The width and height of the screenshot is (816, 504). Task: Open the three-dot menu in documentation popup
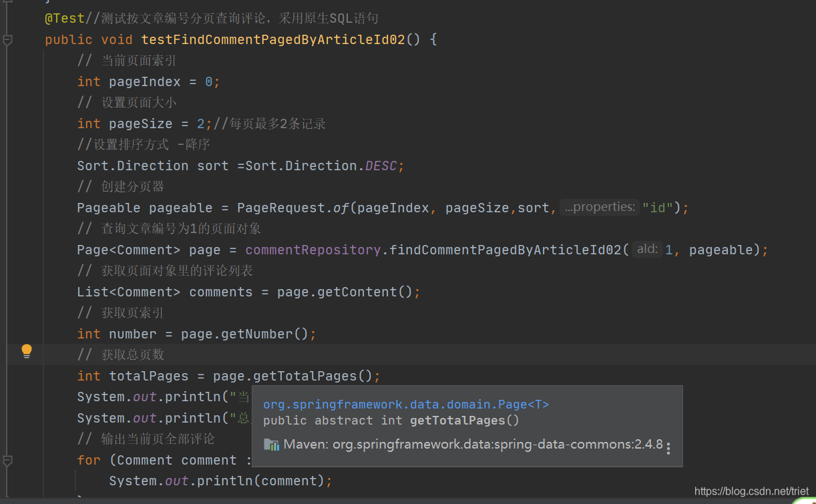pyautogui.click(x=668, y=448)
